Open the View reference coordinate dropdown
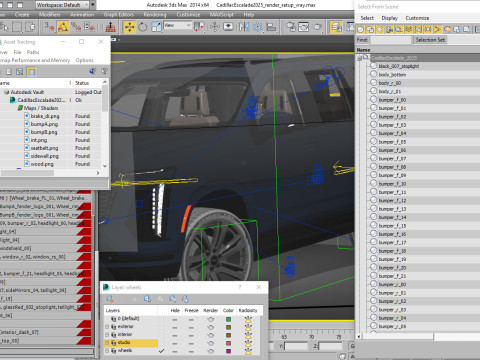The width and height of the screenshot is (480, 360). [178, 25]
